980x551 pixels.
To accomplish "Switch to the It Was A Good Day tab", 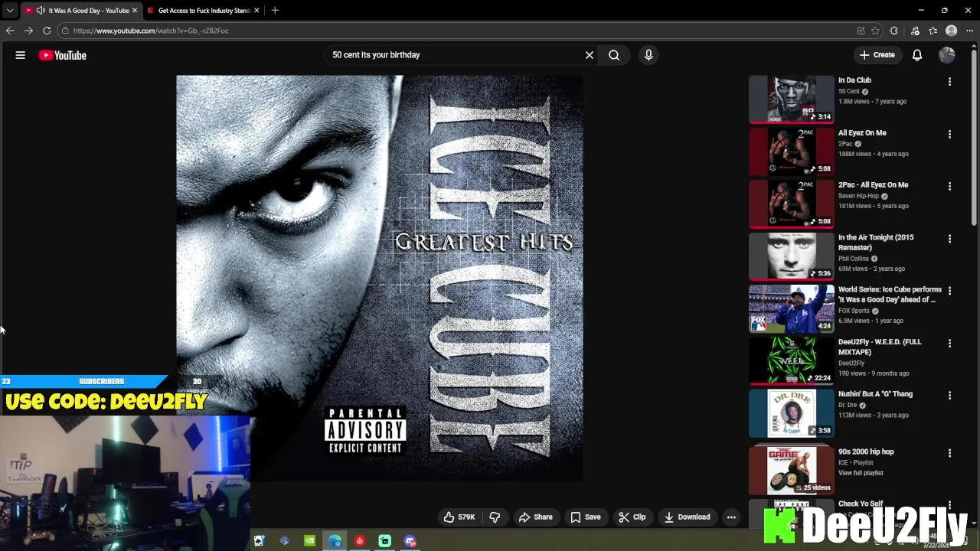I will (80, 11).
